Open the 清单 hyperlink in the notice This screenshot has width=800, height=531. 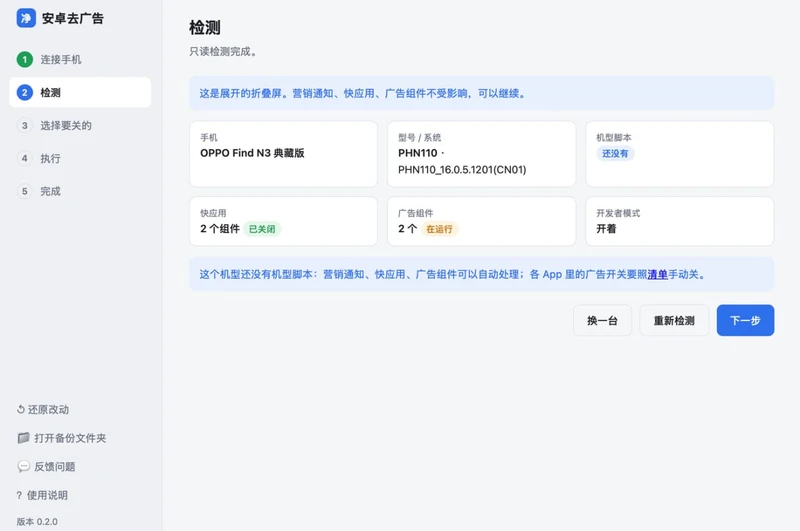pos(658,274)
